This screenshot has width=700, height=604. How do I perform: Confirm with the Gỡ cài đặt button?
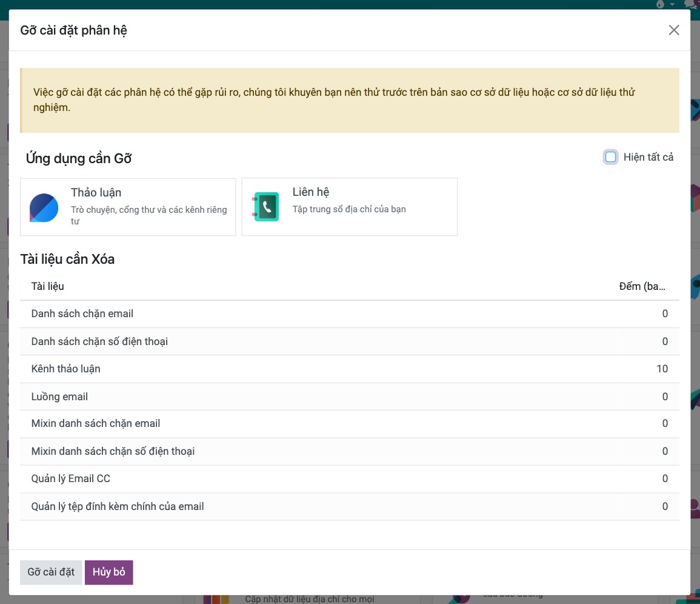click(x=51, y=572)
